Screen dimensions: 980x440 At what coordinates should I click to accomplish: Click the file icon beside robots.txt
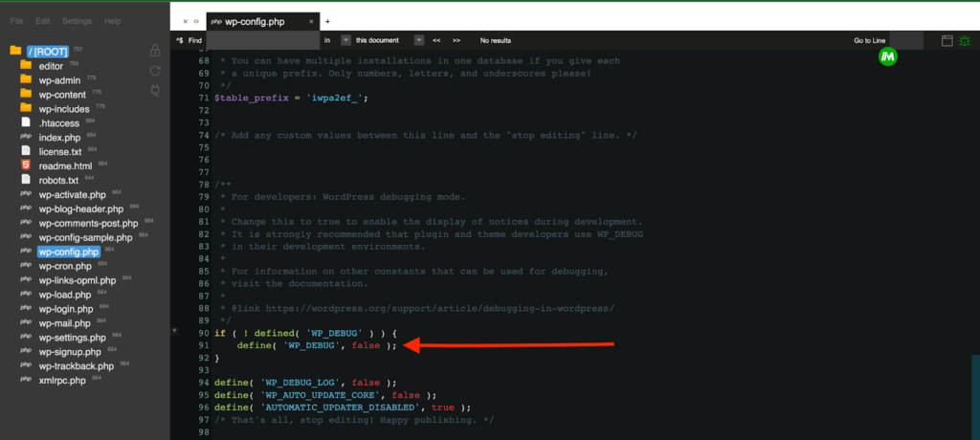(26, 180)
